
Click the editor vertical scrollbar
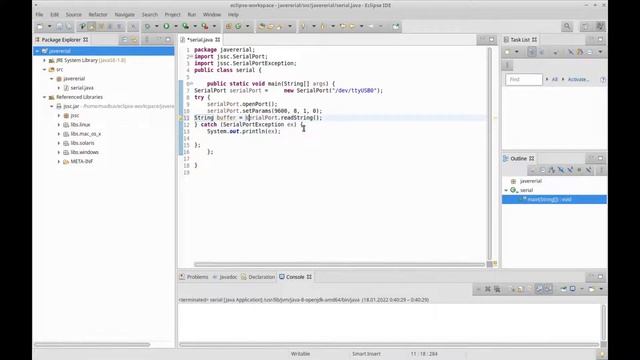click(489, 153)
